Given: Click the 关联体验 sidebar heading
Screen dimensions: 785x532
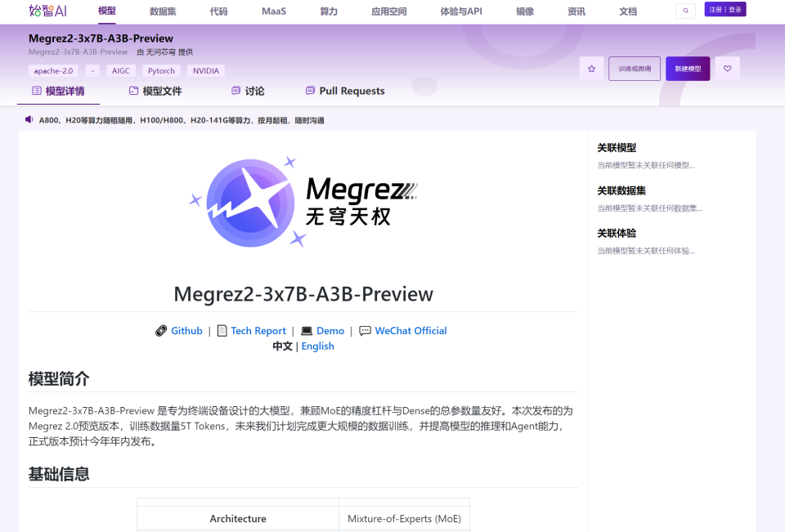Looking at the screenshot, I should 617,233.
